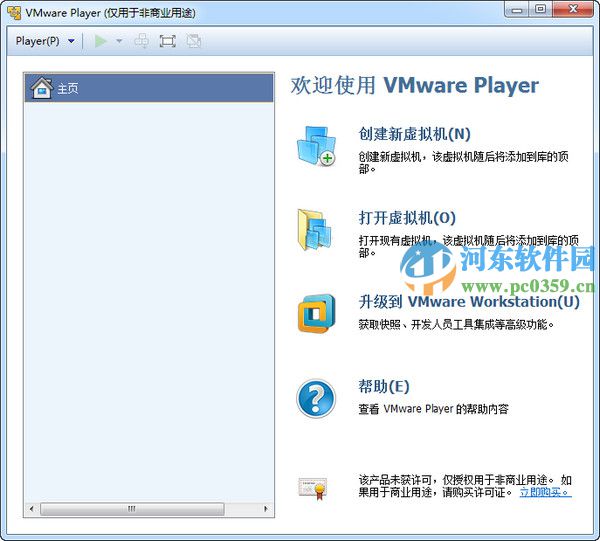
Task: Click the license certificate icon
Action: [313, 488]
